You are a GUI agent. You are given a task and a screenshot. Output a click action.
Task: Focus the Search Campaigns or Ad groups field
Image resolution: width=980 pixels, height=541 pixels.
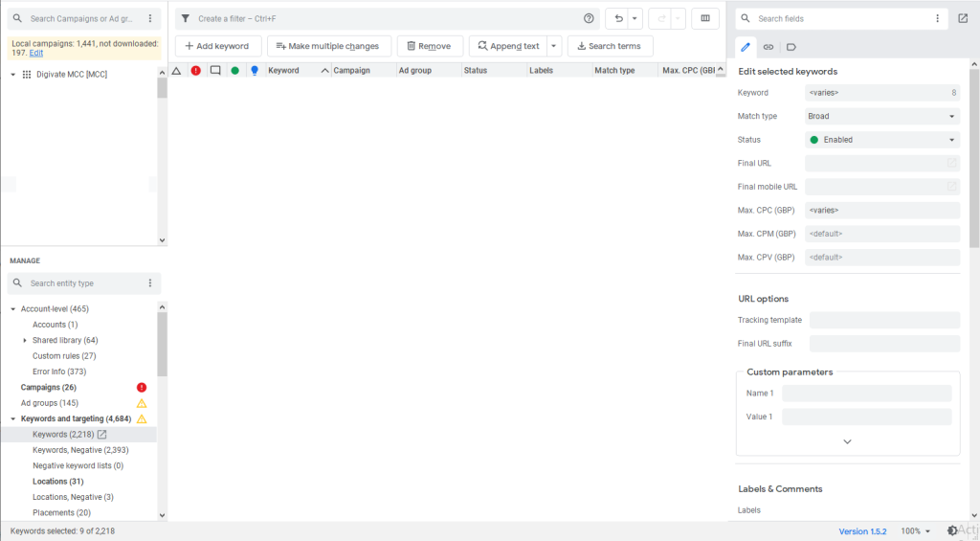tap(81, 19)
